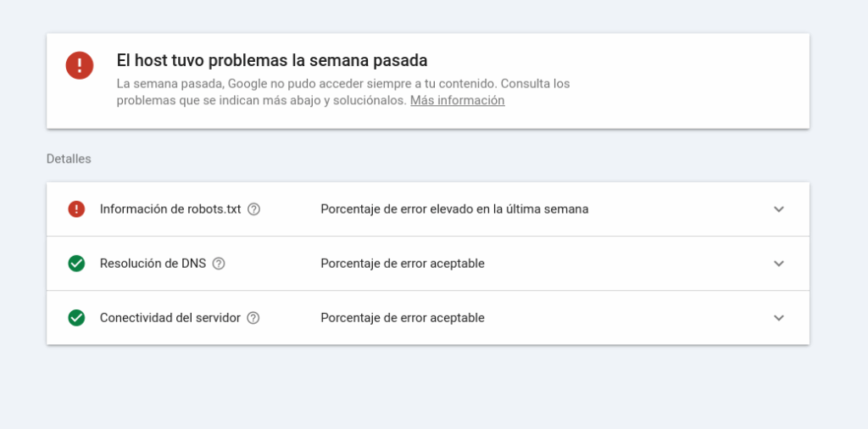Select the Conectividad del servidor label

(170, 318)
